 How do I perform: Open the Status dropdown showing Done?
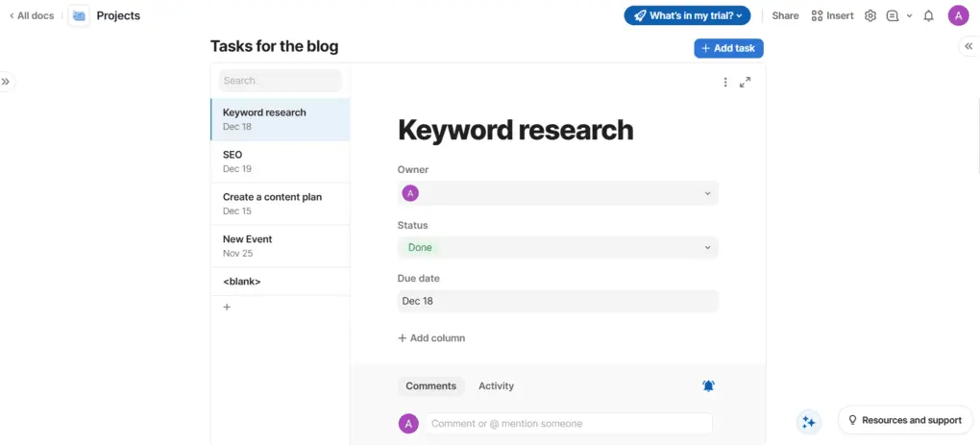click(x=558, y=248)
